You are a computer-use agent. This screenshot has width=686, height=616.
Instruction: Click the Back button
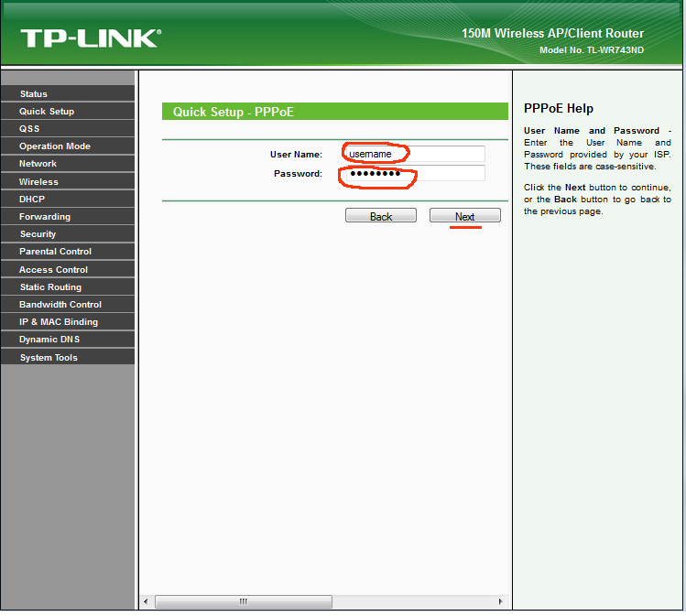381,215
